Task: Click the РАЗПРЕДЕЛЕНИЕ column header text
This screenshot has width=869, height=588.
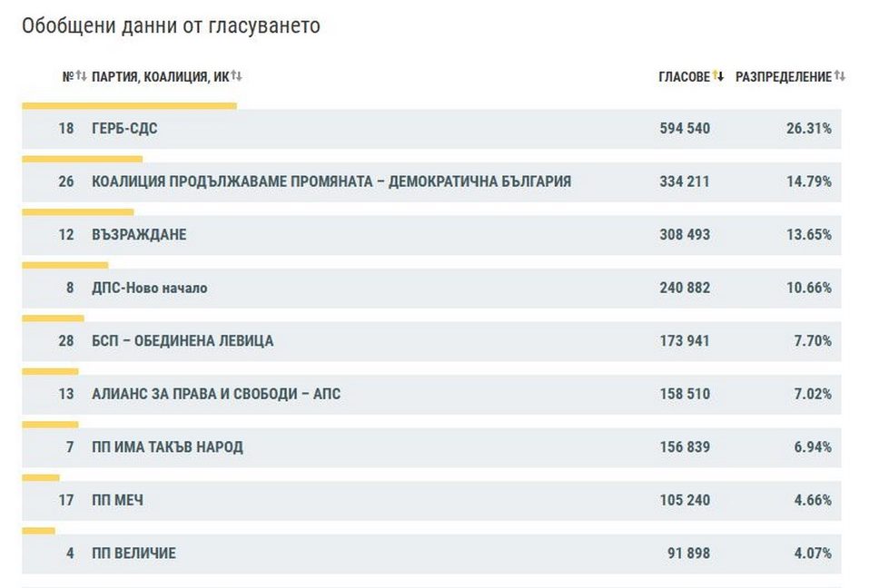Action: [783, 77]
